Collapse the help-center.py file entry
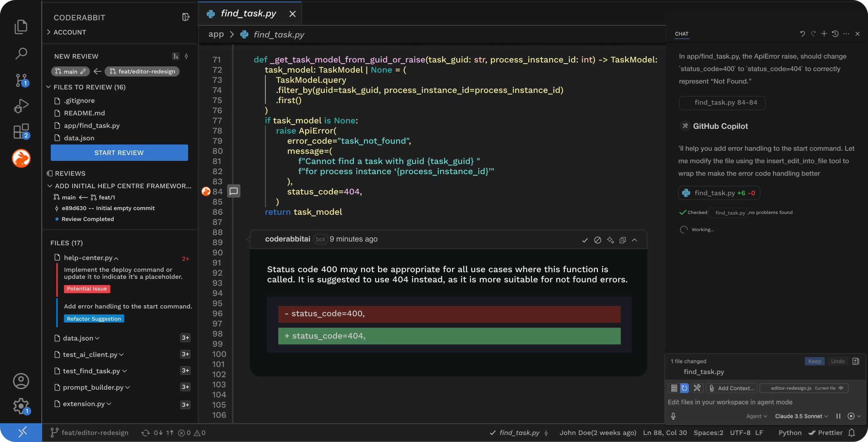The height and width of the screenshot is (442, 868). point(117,258)
